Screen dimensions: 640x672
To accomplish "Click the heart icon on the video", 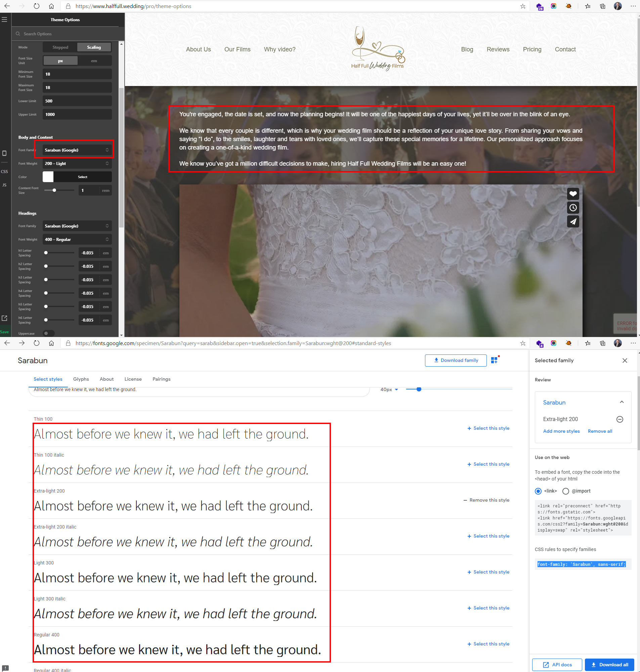I will click(x=573, y=194).
